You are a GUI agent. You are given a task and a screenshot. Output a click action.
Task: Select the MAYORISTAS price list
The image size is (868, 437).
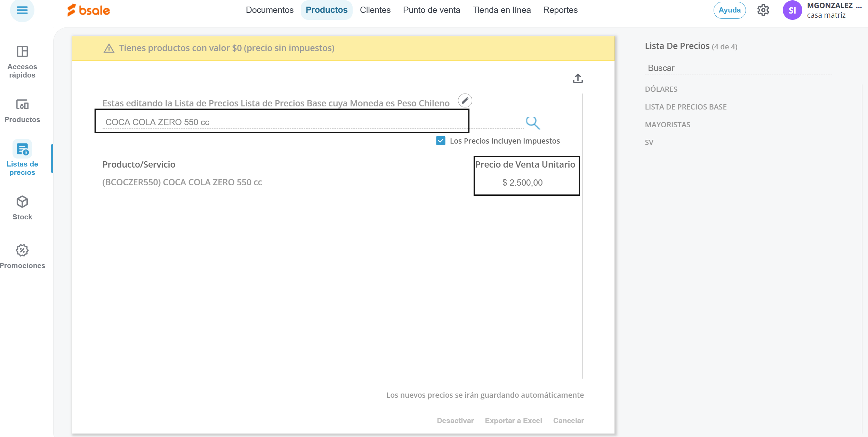[667, 124]
